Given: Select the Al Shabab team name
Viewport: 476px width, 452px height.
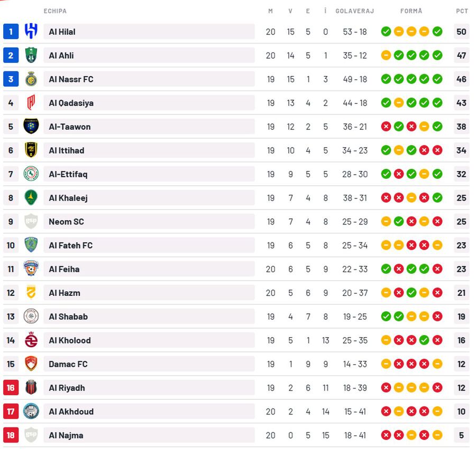Looking at the screenshot, I should tap(68, 317).
